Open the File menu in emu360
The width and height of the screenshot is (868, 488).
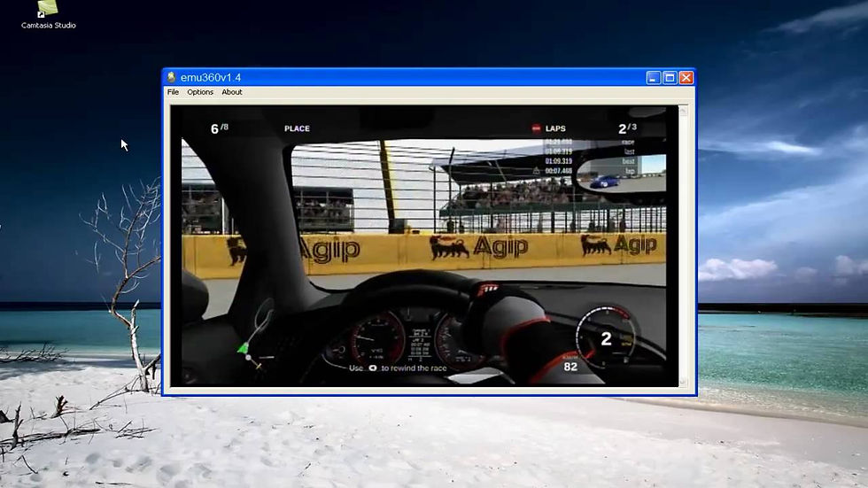(173, 92)
